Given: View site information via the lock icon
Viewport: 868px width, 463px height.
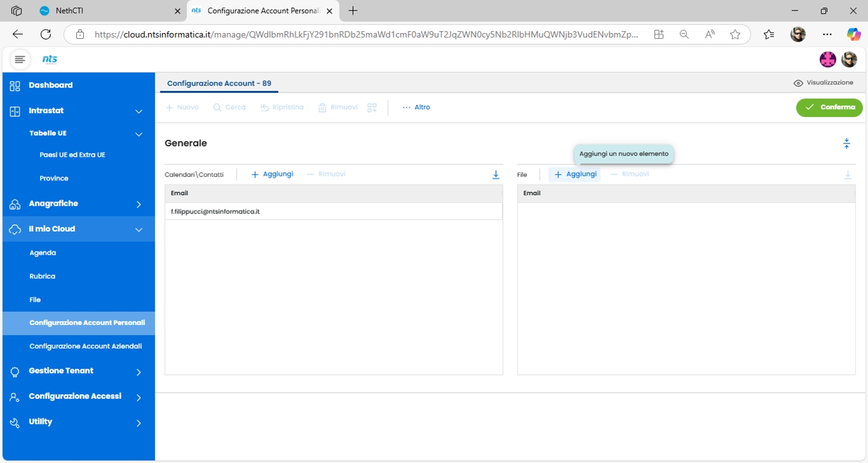Looking at the screenshot, I should 80,34.
